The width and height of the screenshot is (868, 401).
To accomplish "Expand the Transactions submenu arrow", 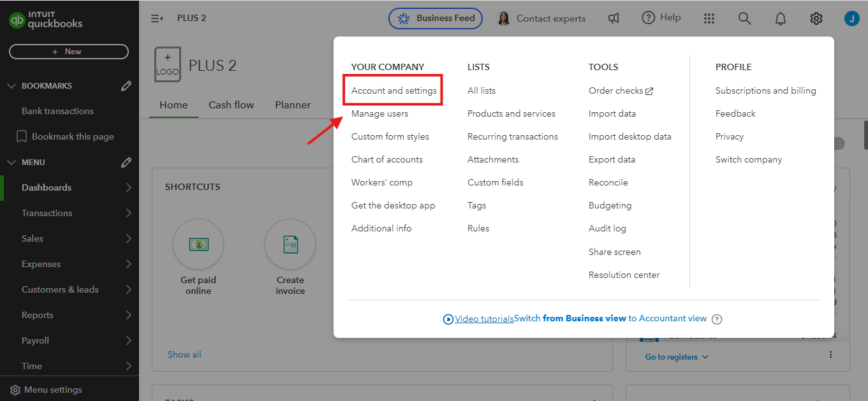I will point(128,213).
